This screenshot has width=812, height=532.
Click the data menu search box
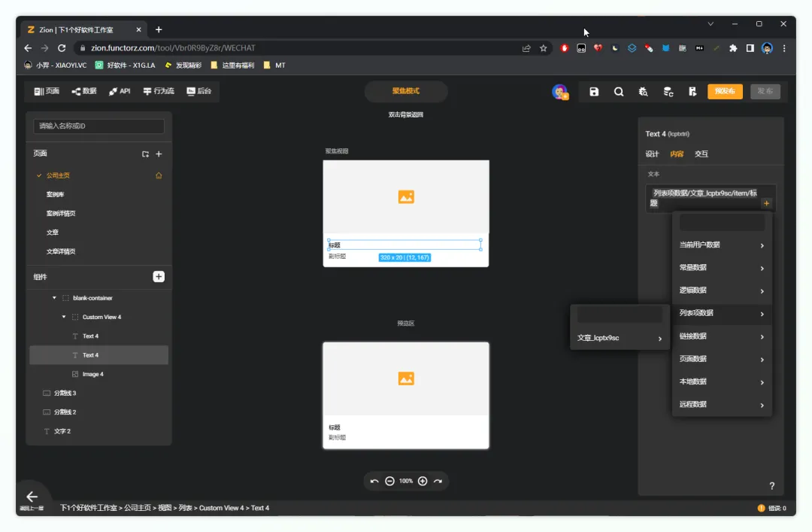tap(722, 223)
